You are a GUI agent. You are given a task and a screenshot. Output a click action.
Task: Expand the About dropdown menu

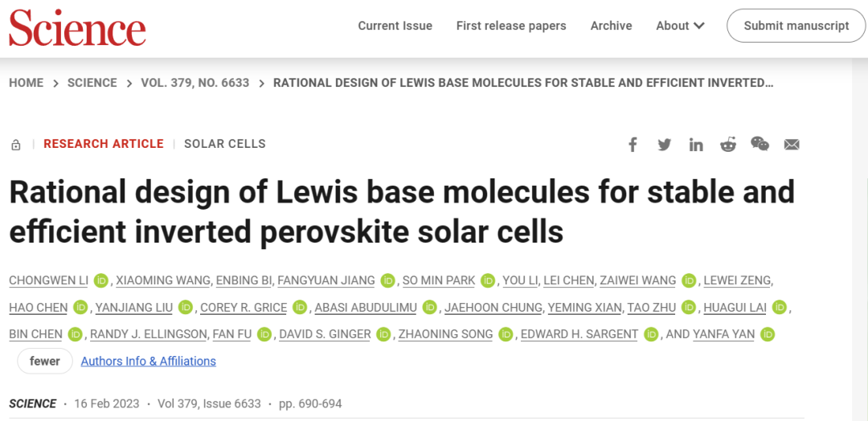coord(680,26)
